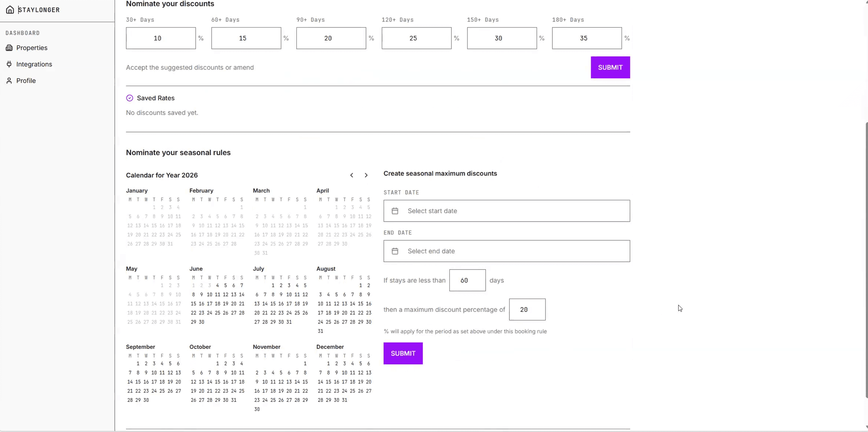Click the maximum discount percentage field
868x432 pixels.
coord(527,310)
